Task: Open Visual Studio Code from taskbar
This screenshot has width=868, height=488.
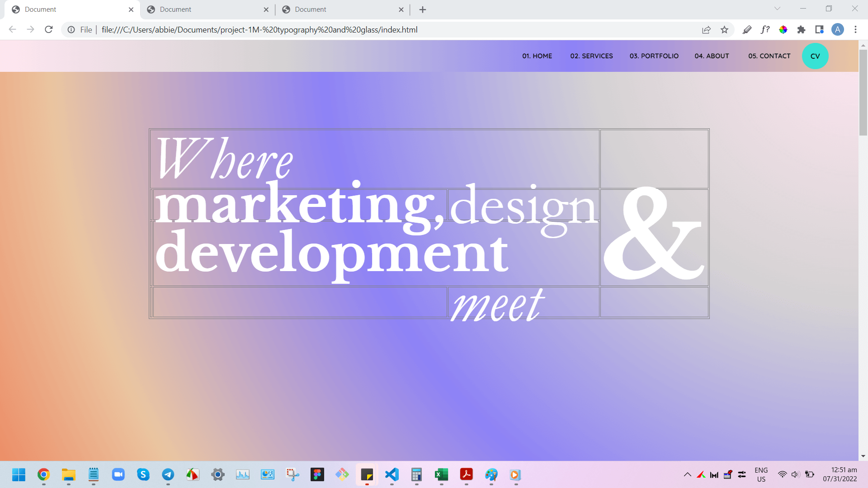Action: tap(392, 474)
